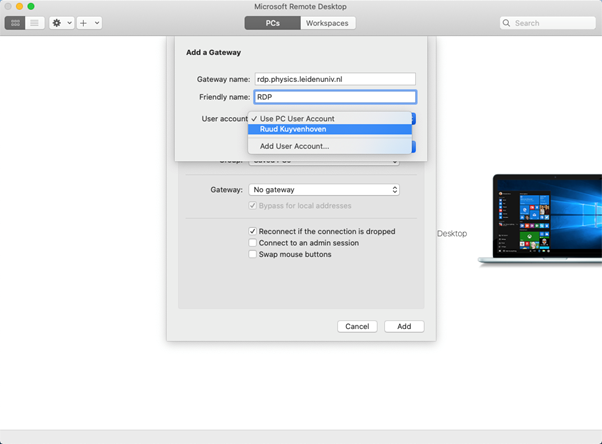
Task: Expand the chevron beside the plus button
Action: 97,22
